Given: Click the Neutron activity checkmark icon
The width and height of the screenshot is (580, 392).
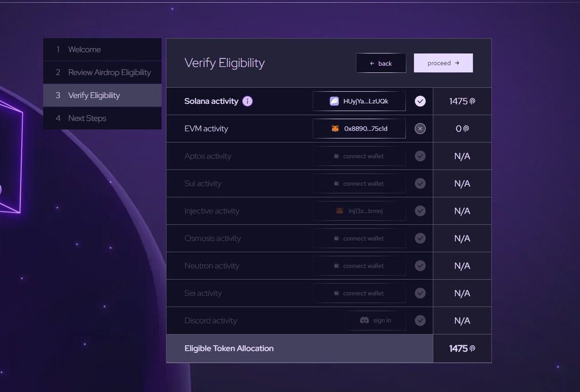Looking at the screenshot, I should point(420,266).
